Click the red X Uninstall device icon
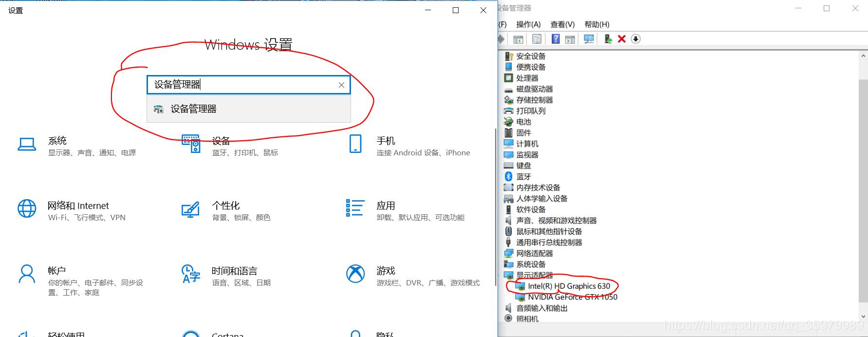868x337 pixels. 622,39
